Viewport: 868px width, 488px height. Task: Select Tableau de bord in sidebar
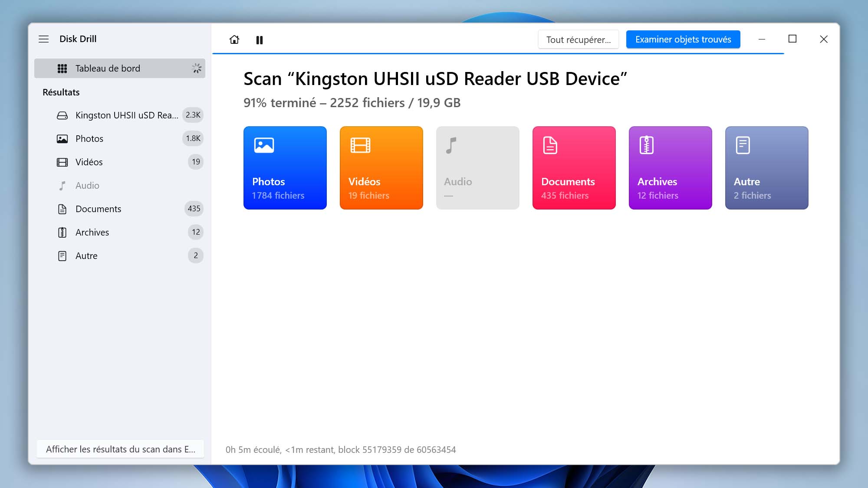[x=120, y=68]
